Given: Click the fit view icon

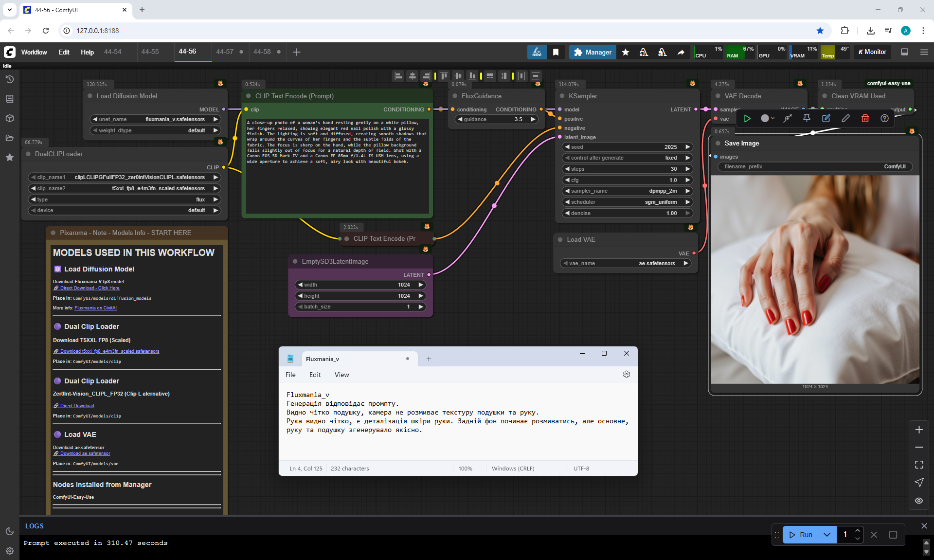Looking at the screenshot, I should (918, 465).
